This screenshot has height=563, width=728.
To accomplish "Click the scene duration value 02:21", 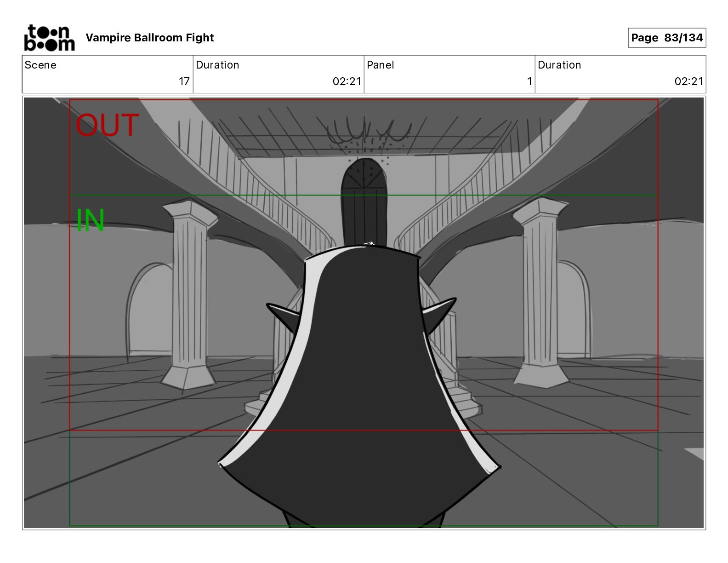I will point(347,81).
